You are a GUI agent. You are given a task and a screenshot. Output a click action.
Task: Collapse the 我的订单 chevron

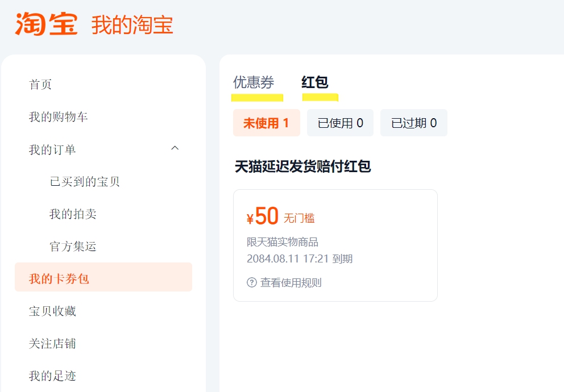(x=175, y=148)
